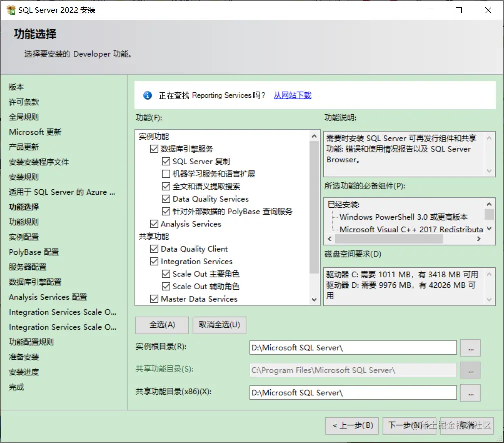Image resolution: width=504 pixels, height=443 pixels.
Task: Enable 机器学习服务和语言扩展 checkbox
Action: tap(166, 174)
